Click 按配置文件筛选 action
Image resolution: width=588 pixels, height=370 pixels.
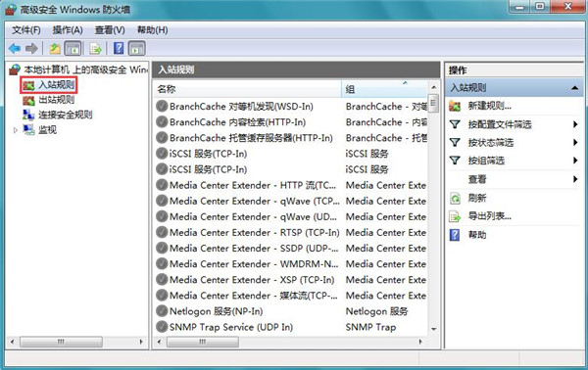pos(500,124)
